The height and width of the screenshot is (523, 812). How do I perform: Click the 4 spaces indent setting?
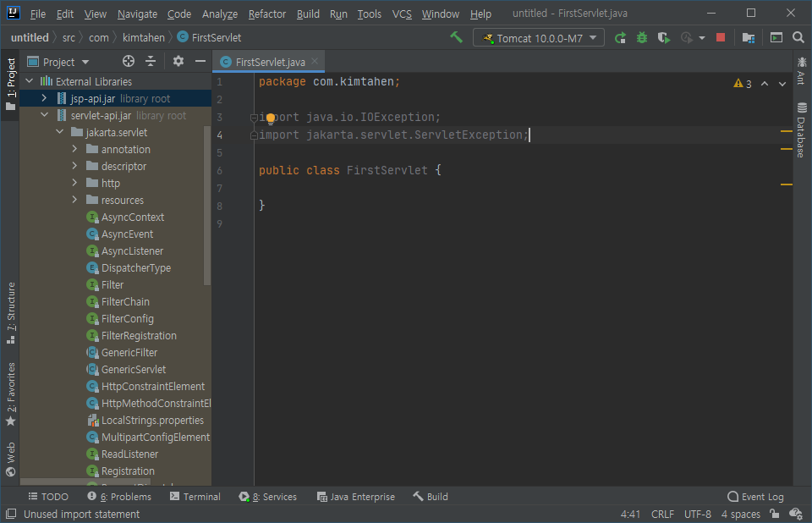point(741,514)
